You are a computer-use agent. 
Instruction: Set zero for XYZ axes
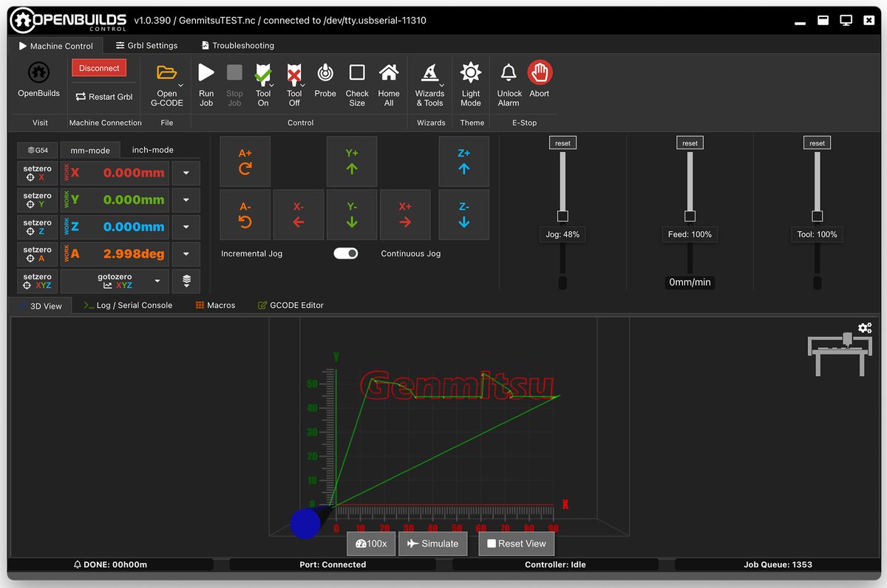37,281
